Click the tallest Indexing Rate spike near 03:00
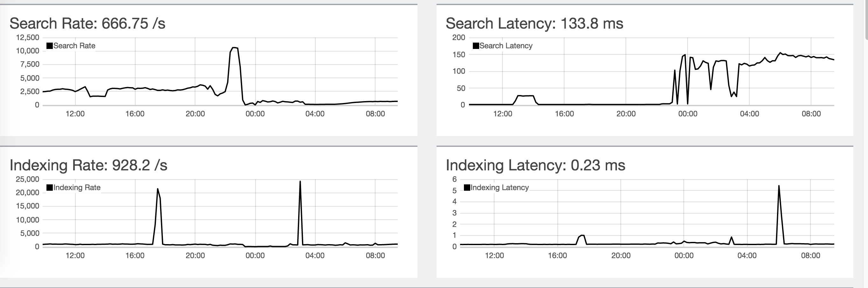 [300, 182]
